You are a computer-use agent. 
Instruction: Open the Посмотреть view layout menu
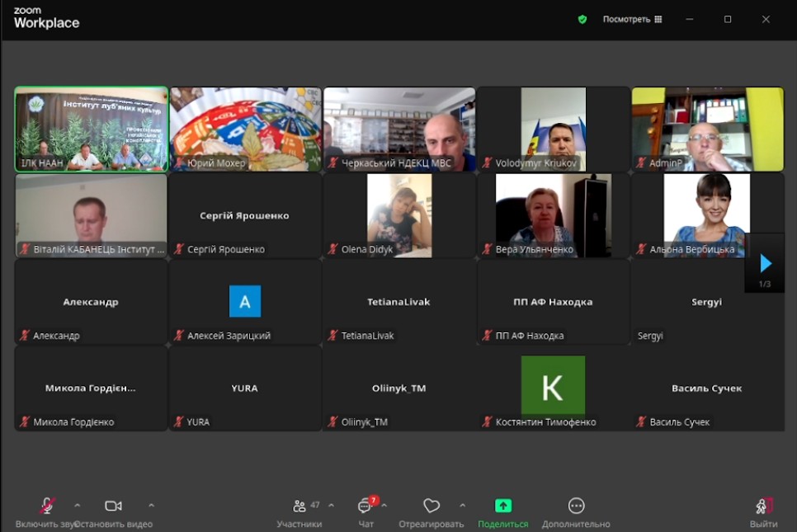pos(632,19)
